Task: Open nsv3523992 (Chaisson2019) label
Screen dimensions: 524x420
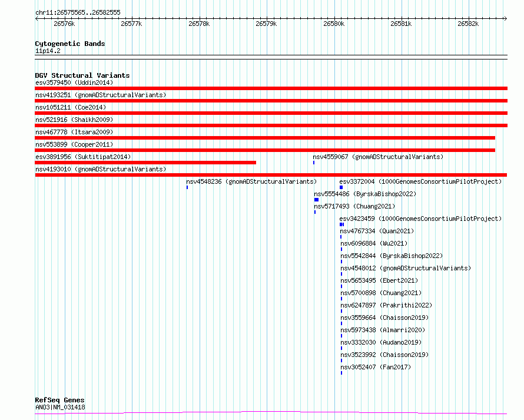Action: [384, 355]
